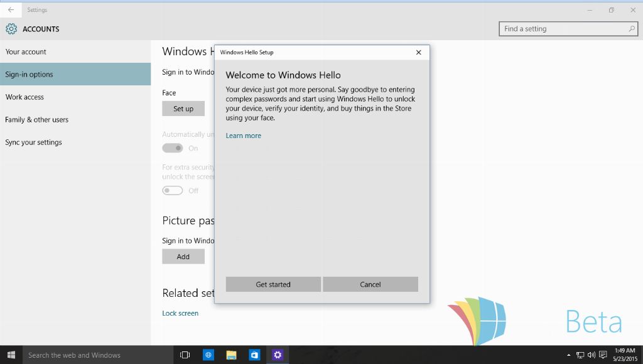Cancel the Windows Hello setup dialog
This screenshot has width=643, height=364.
(370, 284)
